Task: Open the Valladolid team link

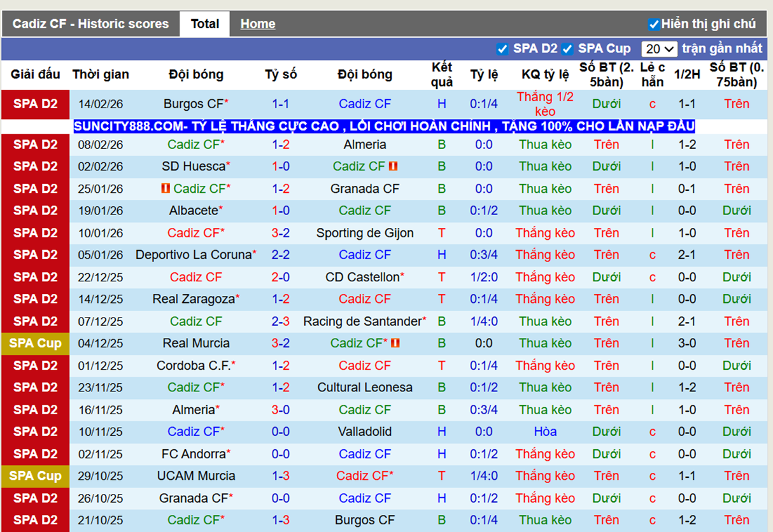Action: pos(365,431)
